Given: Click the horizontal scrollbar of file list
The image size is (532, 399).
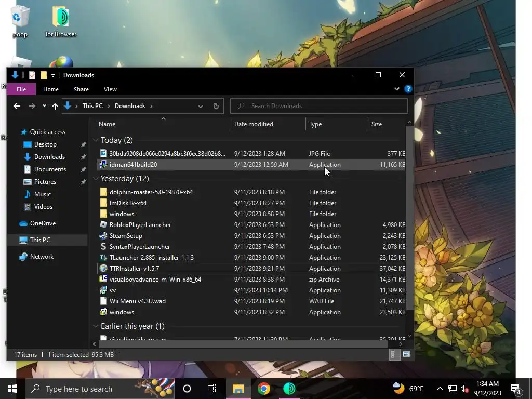Looking at the screenshot, I should [243, 344].
